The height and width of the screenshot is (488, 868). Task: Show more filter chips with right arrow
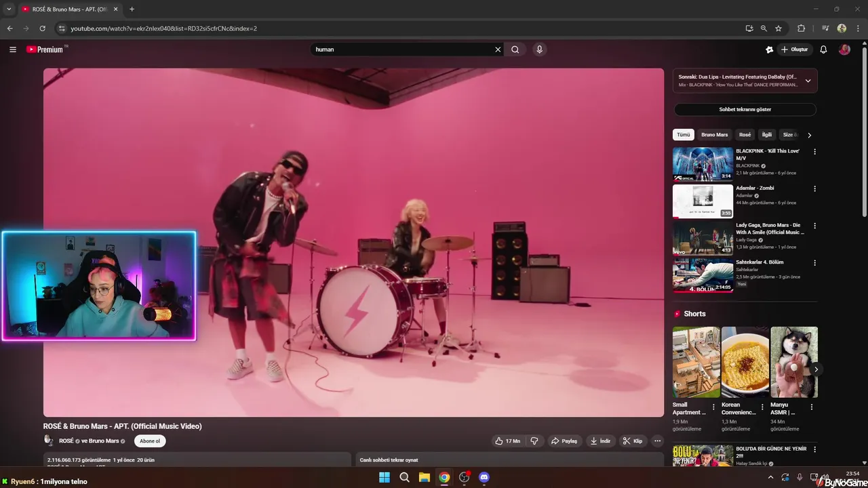809,135
